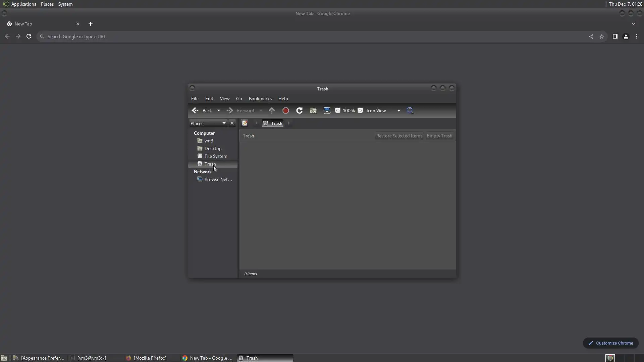Click the Up arrow parent folder icon
This screenshot has width=644, height=362.
[x=272, y=111]
